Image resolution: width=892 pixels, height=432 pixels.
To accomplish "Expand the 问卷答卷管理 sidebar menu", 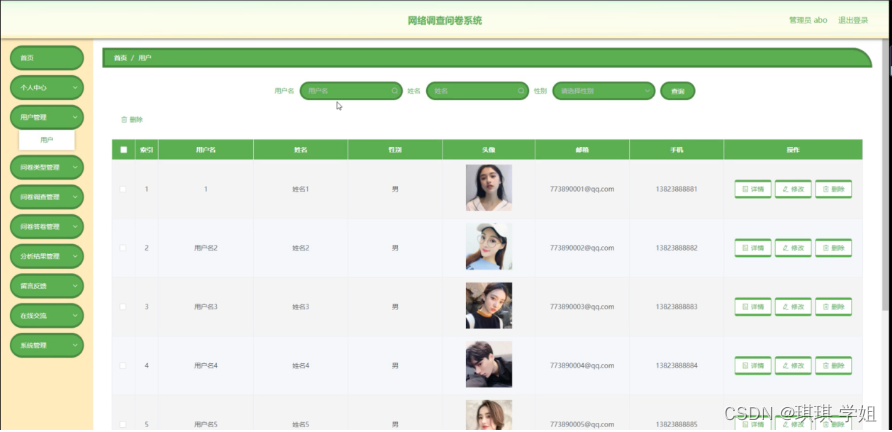I will [47, 227].
